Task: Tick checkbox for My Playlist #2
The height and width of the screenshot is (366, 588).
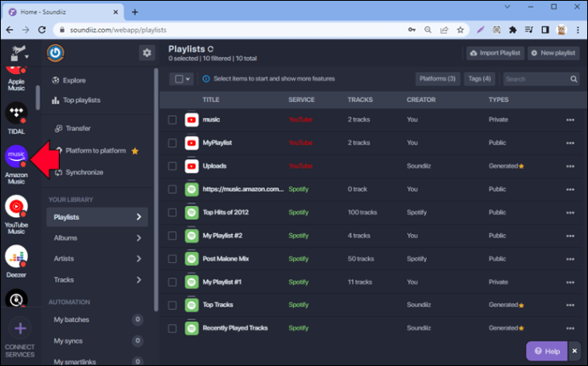Action: pos(172,236)
